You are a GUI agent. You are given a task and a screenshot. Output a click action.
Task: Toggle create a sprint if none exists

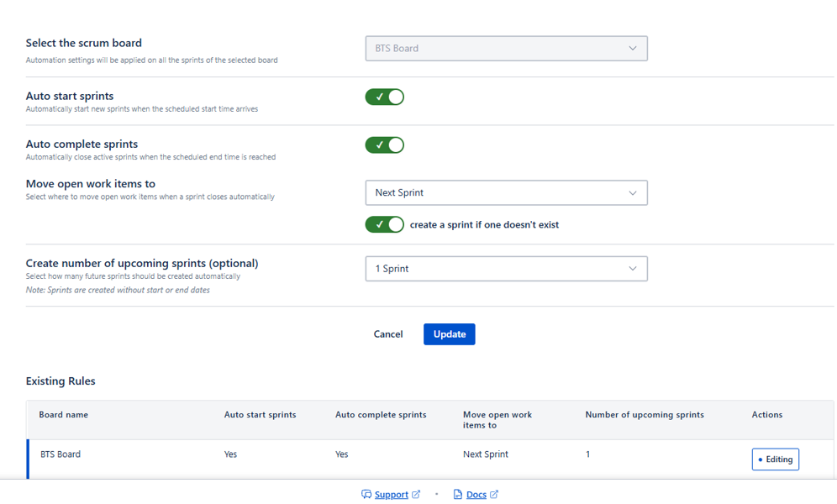[384, 224]
